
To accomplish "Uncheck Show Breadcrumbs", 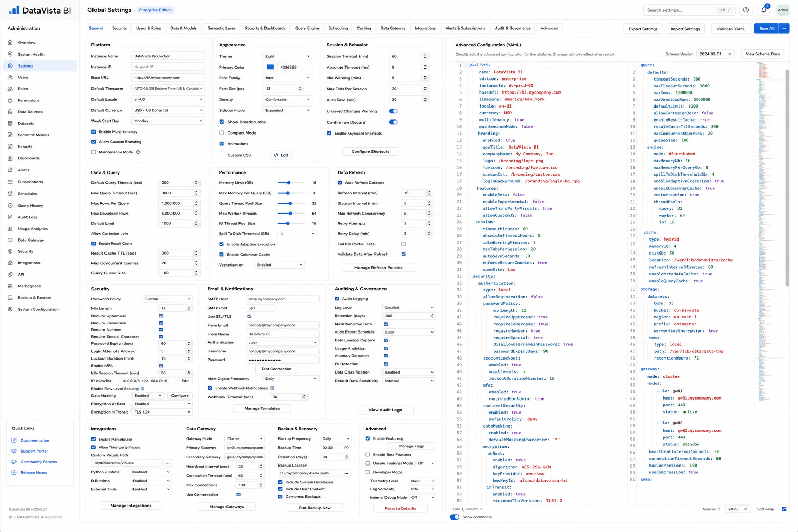I will click(222, 122).
